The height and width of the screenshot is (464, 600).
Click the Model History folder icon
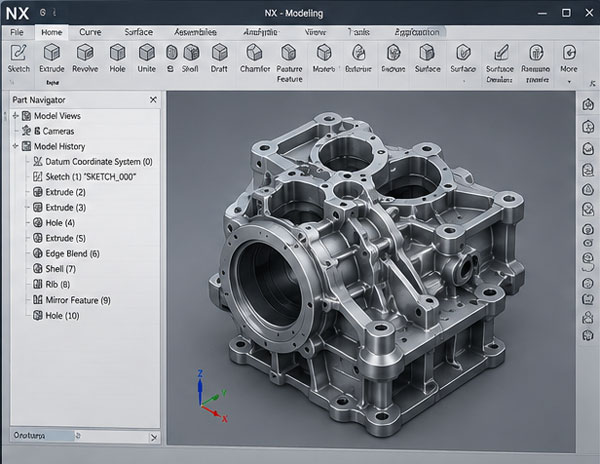pyautogui.click(x=26, y=146)
